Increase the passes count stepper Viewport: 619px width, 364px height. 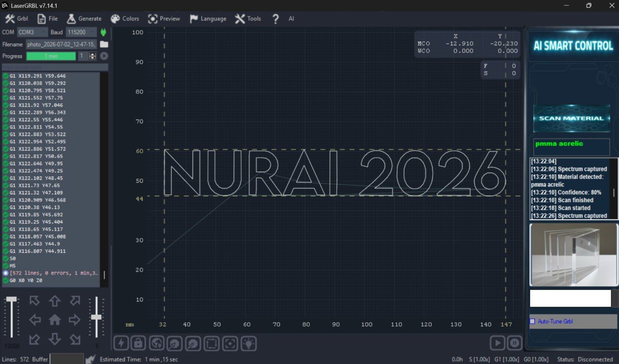click(93, 54)
